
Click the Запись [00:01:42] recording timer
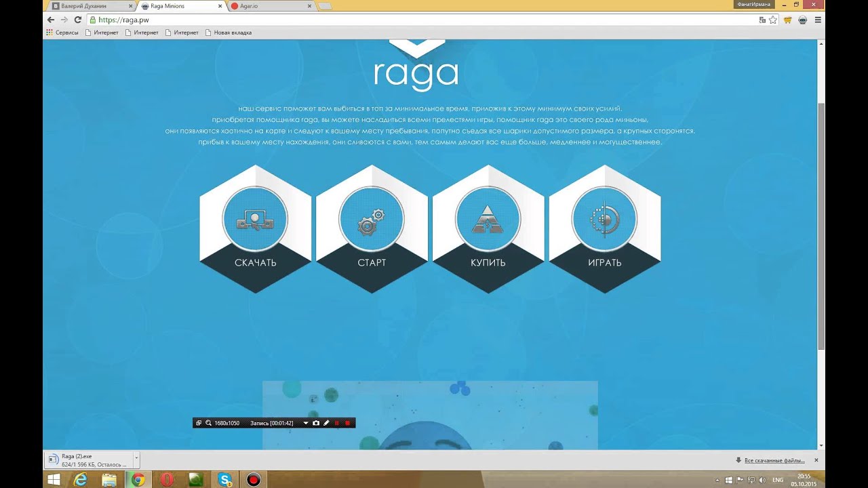(272, 423)
